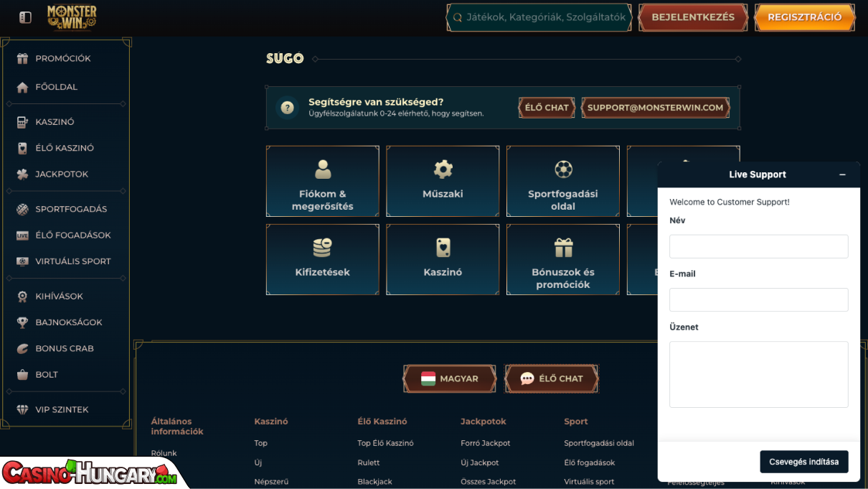Open the Bónuszok és promóciók tile

[x=563, y=259]
